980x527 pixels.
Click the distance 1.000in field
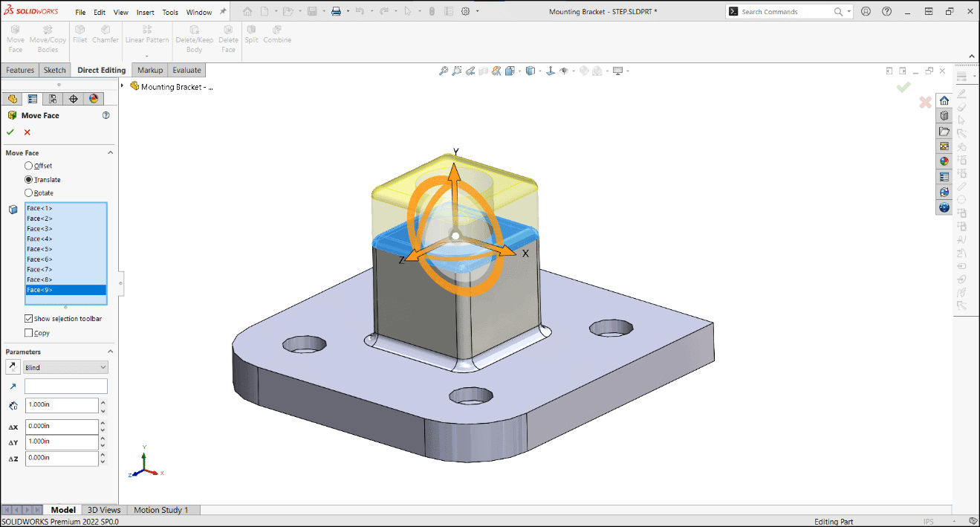62,405
